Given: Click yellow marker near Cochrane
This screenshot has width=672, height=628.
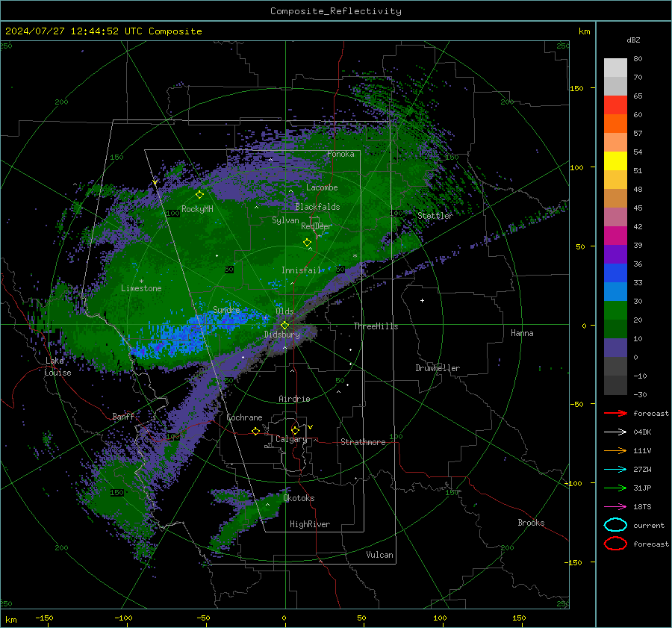Looking at the screenshot, I should (x=256, y=431).
